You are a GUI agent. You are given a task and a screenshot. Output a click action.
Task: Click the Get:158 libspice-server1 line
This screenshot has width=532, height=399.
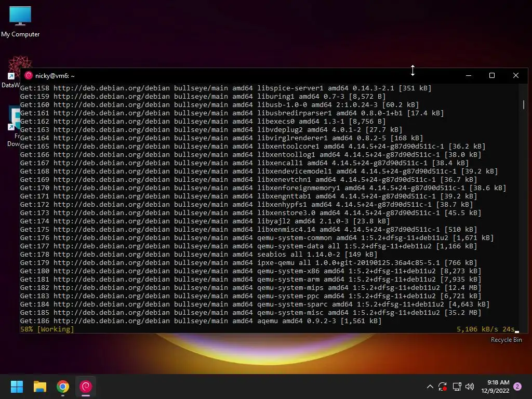pos(225,88)
